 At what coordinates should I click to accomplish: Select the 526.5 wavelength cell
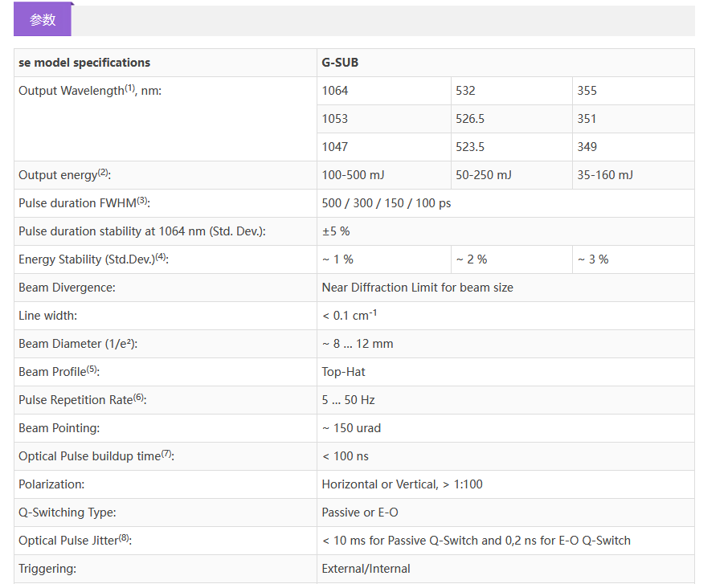(470, 119)
